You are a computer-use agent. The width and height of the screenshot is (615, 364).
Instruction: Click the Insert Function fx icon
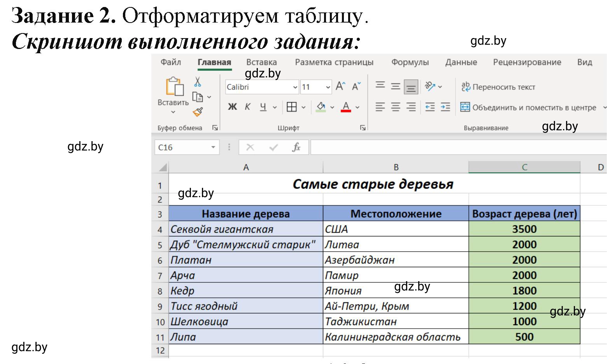click(296, 147)
